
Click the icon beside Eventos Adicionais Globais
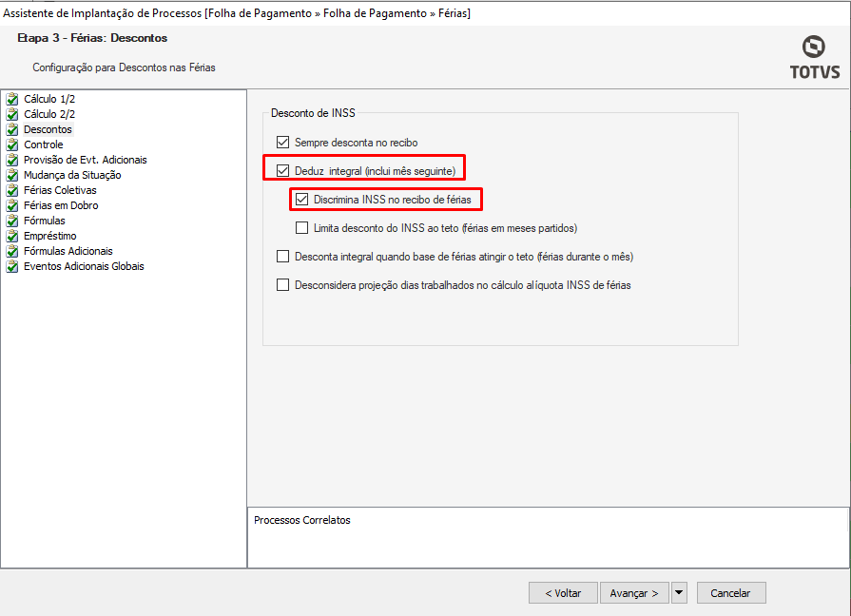point(12,266)
